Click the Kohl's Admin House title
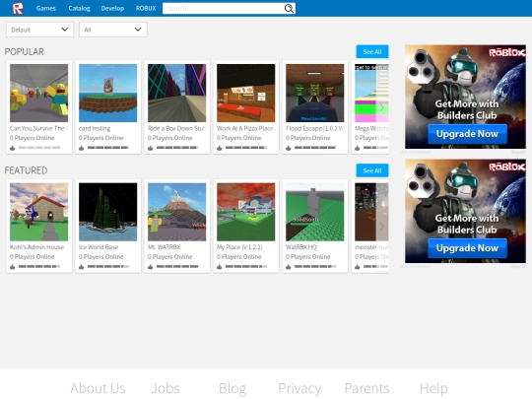 36,247
